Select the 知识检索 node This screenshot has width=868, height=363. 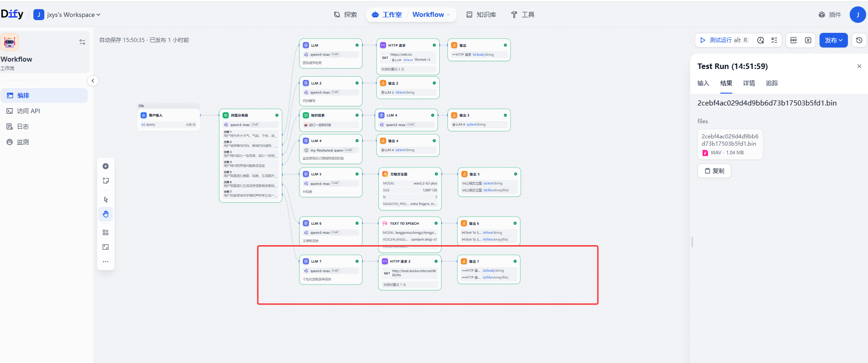click(x=331, y=120)
